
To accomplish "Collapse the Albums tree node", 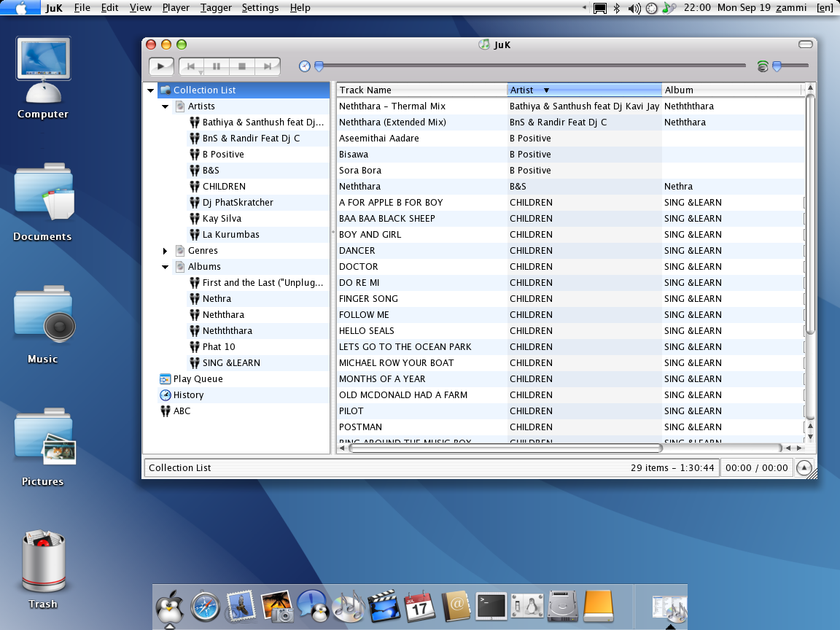I will point(165,267).
